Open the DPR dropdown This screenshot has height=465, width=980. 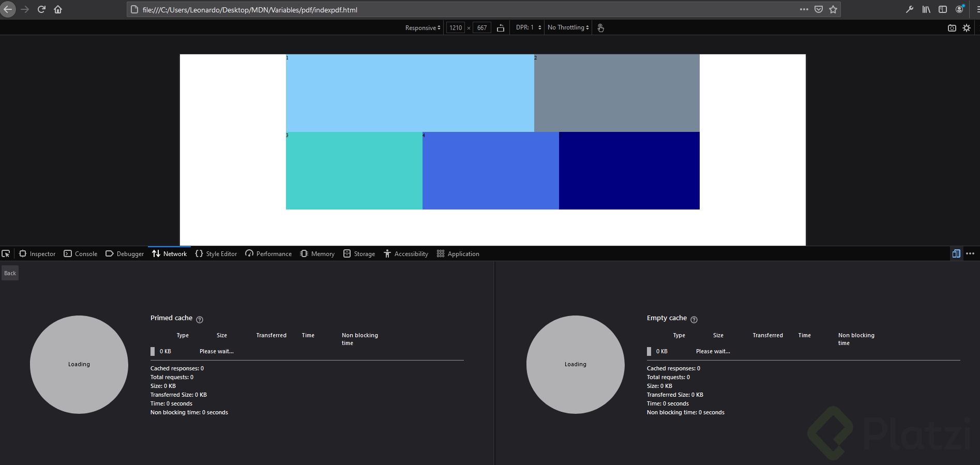pyautogui.click(x=529, y=27)
